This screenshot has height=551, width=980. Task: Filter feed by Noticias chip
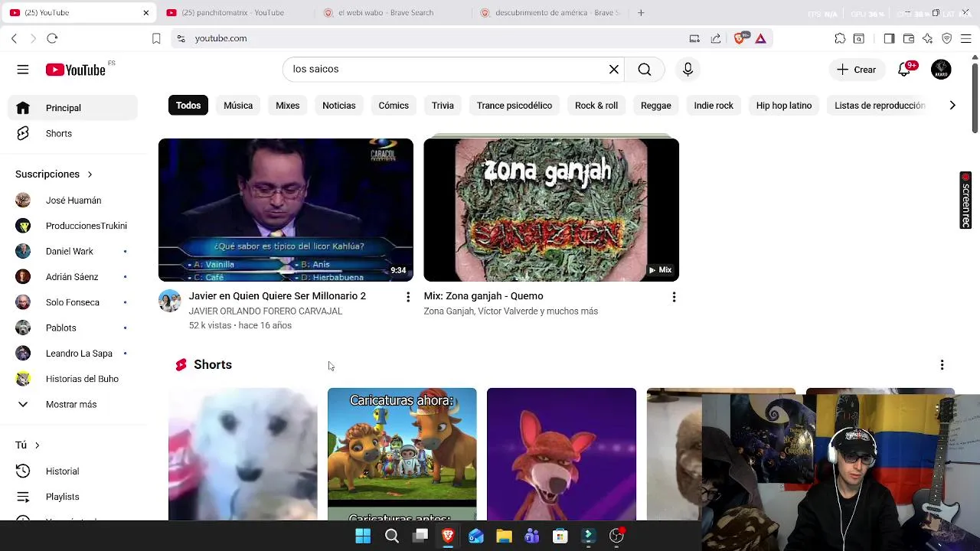(x=339, y=106)
